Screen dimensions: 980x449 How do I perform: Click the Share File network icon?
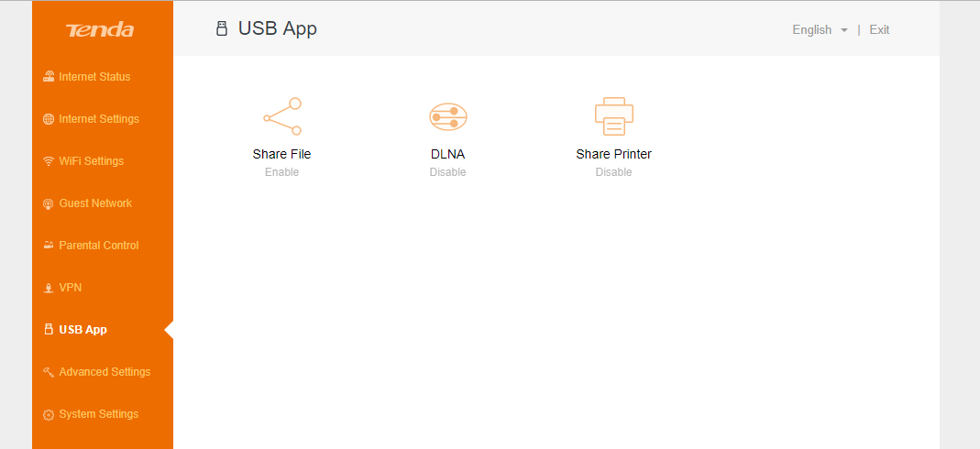click(282, 116)
